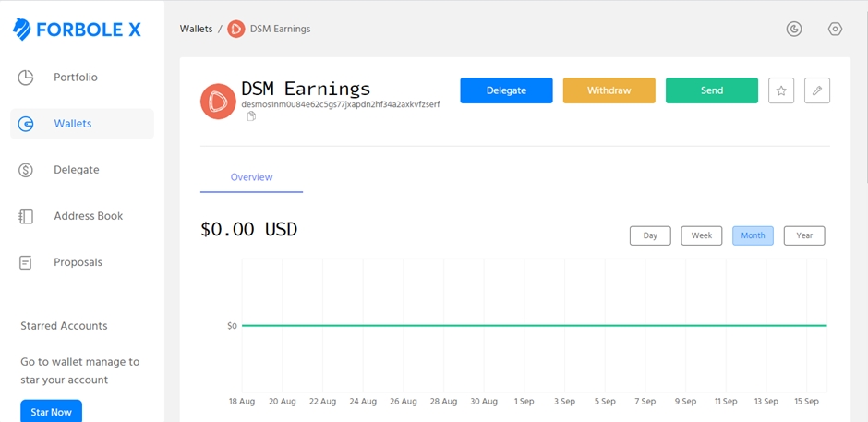Screen dimensions: 868x422
Task: Switch to the Overview tab
Action: tap(251, 178)
